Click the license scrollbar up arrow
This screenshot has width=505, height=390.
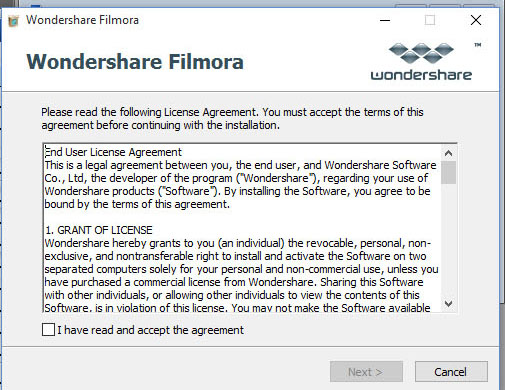coord(448,153)
